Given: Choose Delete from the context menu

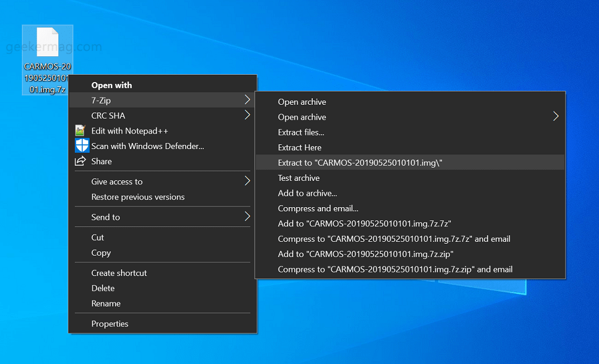Looking at the screenshot, I should [163, 288].
